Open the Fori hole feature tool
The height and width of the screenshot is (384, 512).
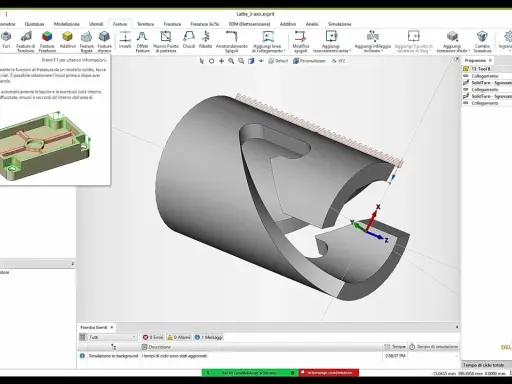coord(6,40)
